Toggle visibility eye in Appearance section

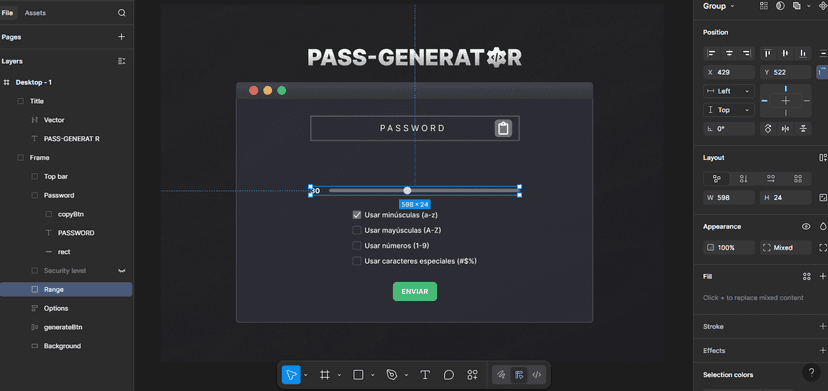pyautogui.click(x=806, y=227)
